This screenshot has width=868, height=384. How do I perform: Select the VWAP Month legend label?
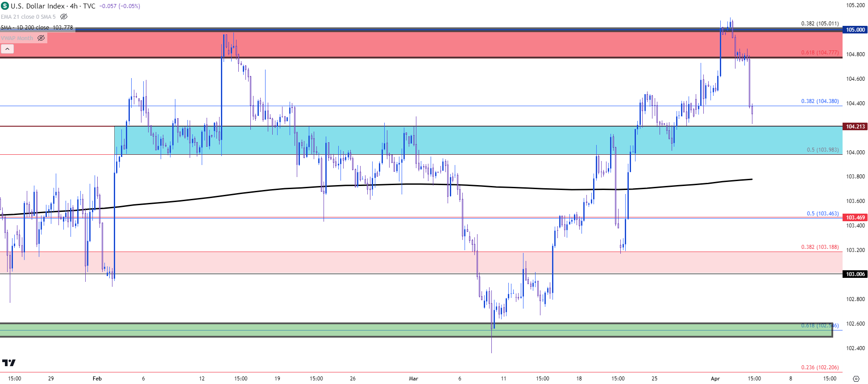pyautogui.click(x=17, y=38)
